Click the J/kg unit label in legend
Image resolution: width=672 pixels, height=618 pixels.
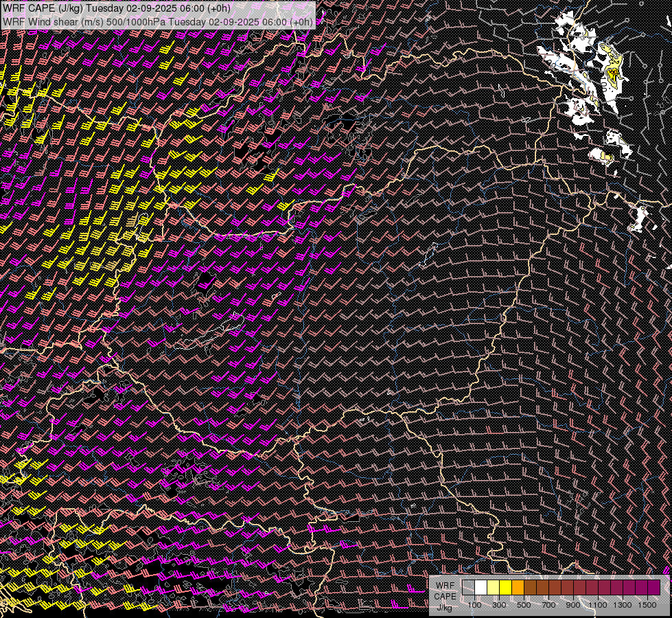click(444, 608)
